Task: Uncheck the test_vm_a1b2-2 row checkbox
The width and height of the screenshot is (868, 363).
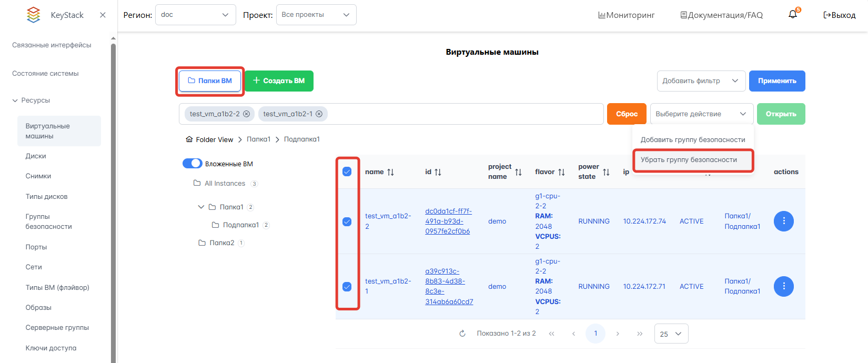Action: click(x=347, y=221)
